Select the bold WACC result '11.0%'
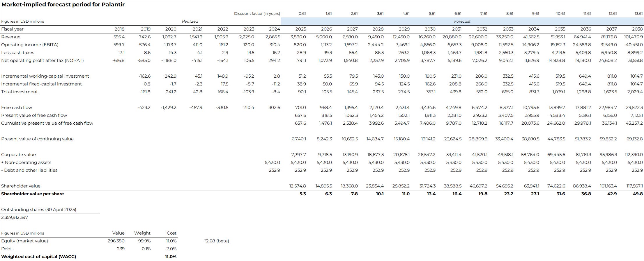The height and width of the screenshot is (261, 644). tap(171, 257)
